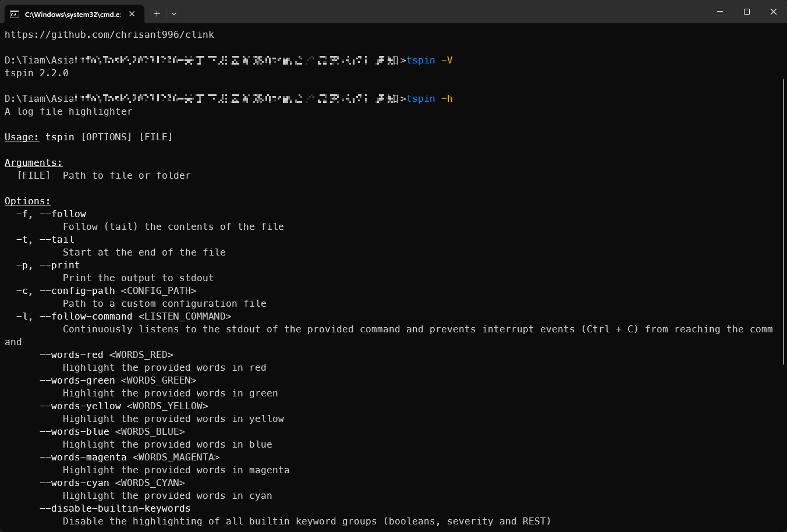The width and height of the screenshot is (787, 532).
Task: Click the cmd.exe icon in the tab
Action: coord(15,14)
